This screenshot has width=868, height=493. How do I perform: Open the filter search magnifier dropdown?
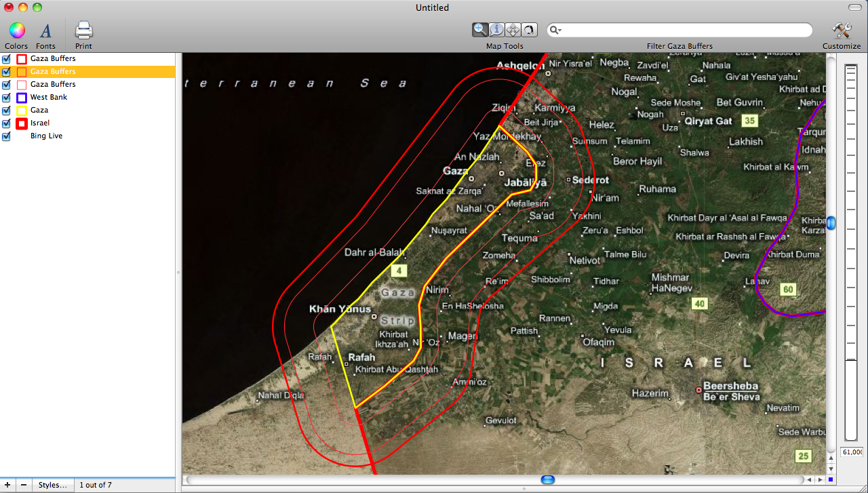[x=555, y=31]
